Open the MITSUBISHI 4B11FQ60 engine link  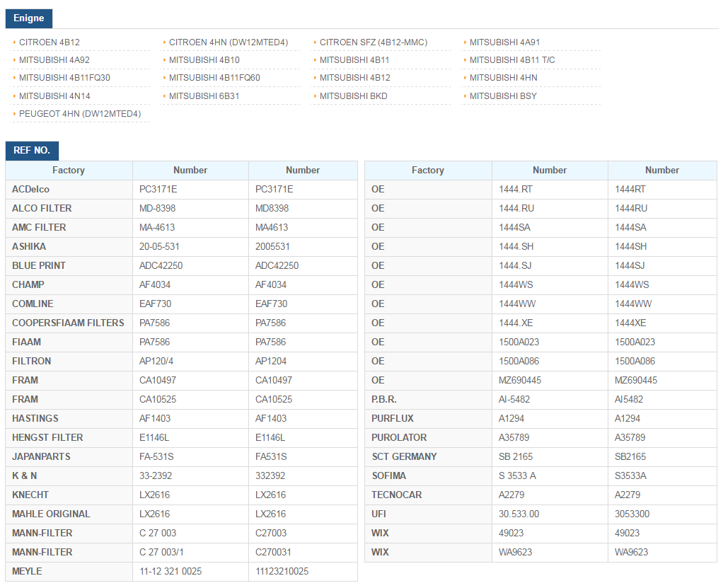point(214,78)
